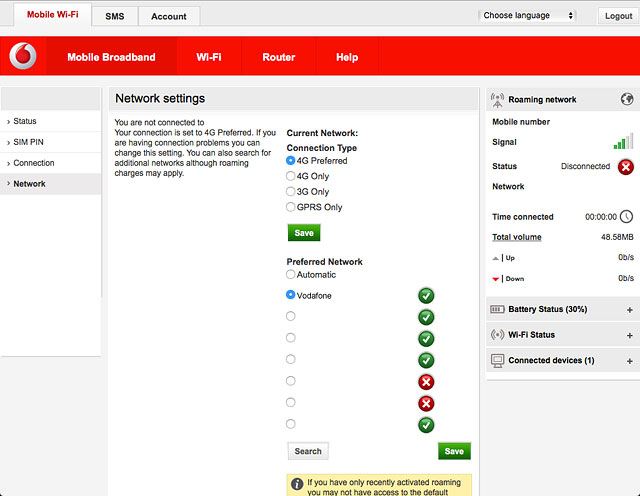This screenshot has height=496, width=640.
Task: Open the Wi-Fi menu in red bar
Action: (x=209, y=57)
